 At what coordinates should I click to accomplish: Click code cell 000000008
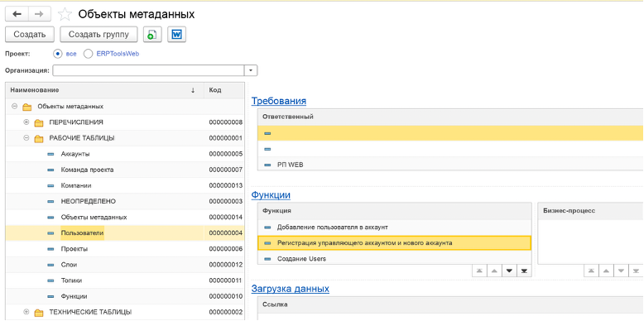(225, 122)
